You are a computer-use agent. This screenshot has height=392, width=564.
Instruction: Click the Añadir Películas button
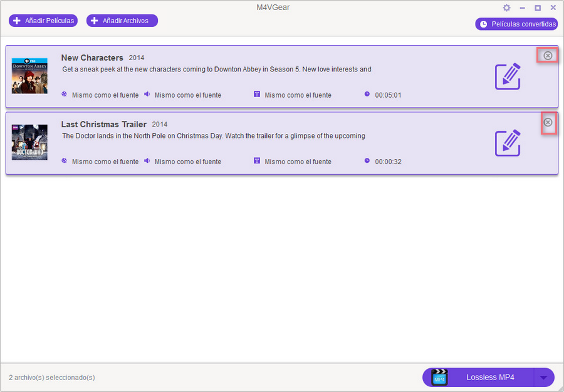(43, 21)
